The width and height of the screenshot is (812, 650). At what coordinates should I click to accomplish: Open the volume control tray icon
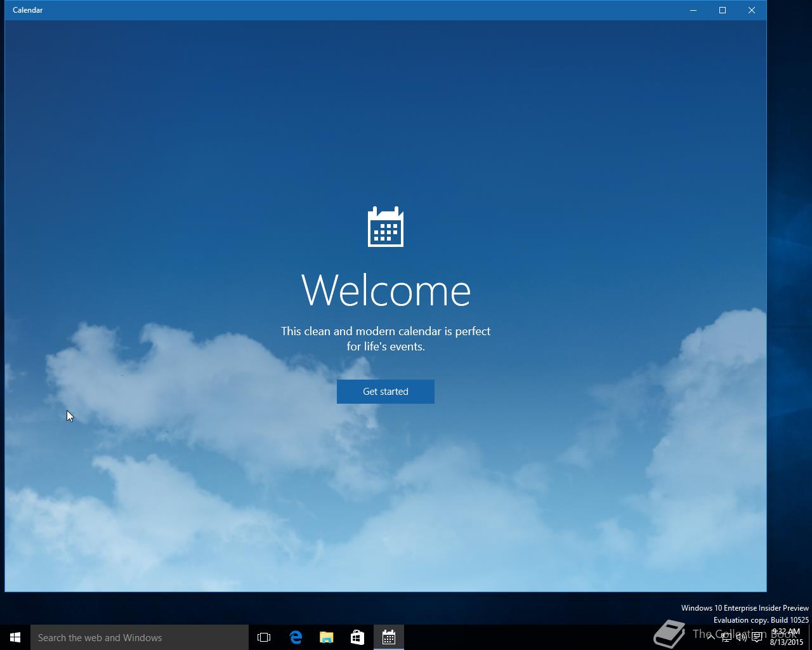[741, 637]
